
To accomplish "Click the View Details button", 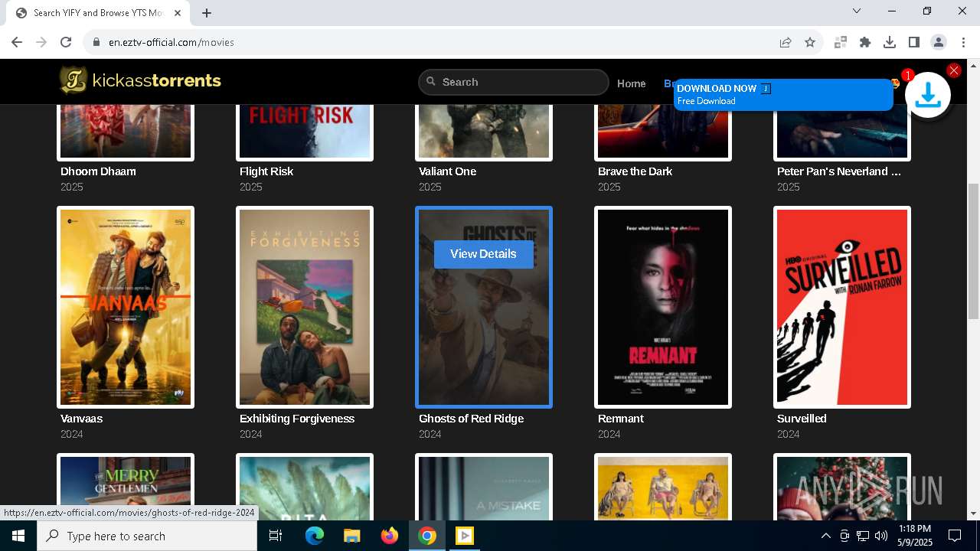I will pos(483,254).
